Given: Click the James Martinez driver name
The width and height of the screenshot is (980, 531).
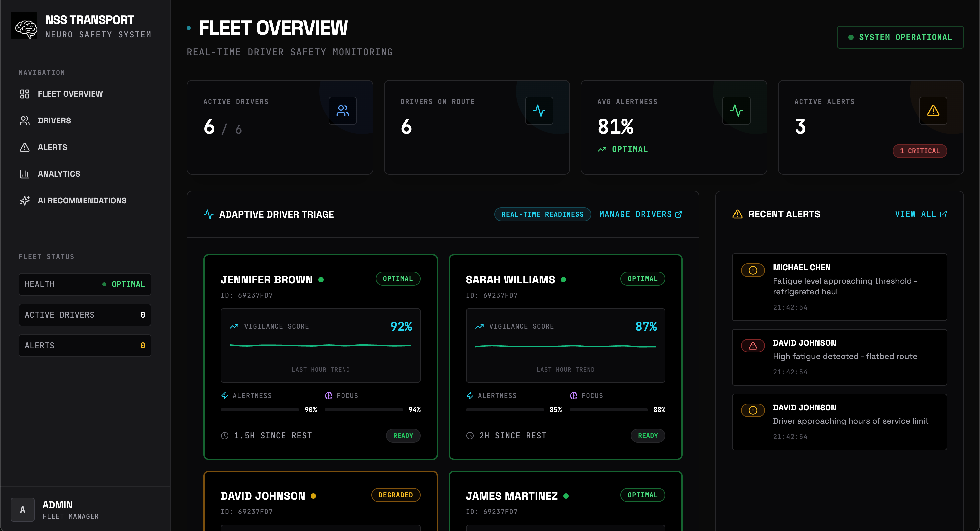Looking at the screenshot, I should point(512,496).
